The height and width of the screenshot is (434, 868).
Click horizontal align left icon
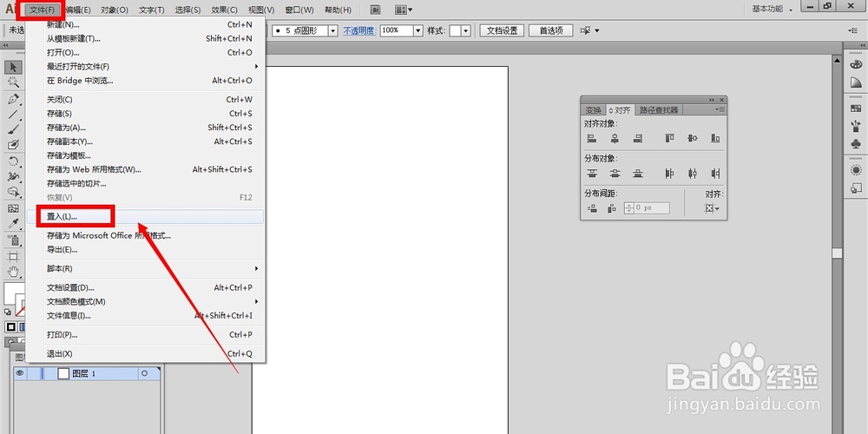[592, 138]
